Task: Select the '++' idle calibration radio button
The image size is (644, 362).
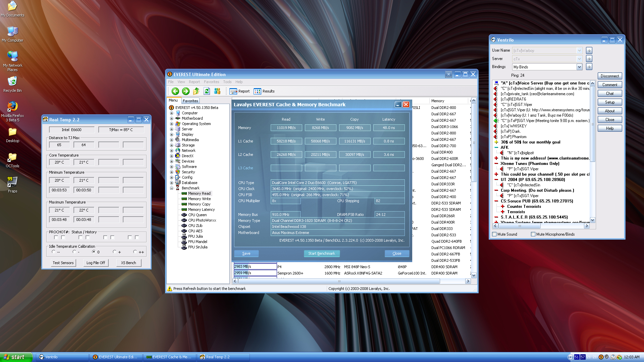Action: pos(135,252)
